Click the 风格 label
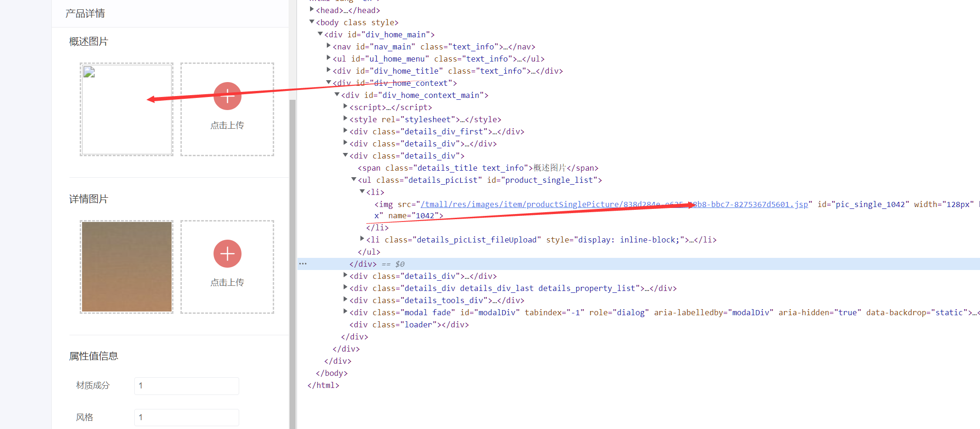Screen dimensions: 980x429 point(85,417)
